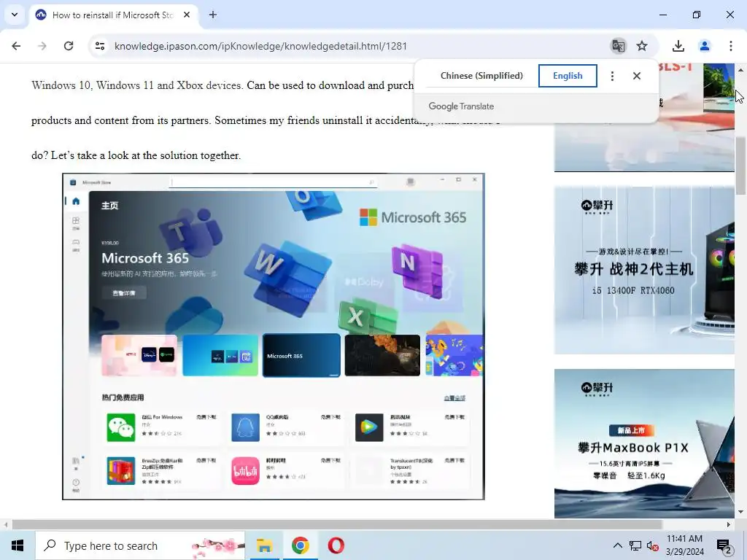Click the 'Type here to search' taskbar box
This screenshot has width=747, height=560.
coord(141,545)
